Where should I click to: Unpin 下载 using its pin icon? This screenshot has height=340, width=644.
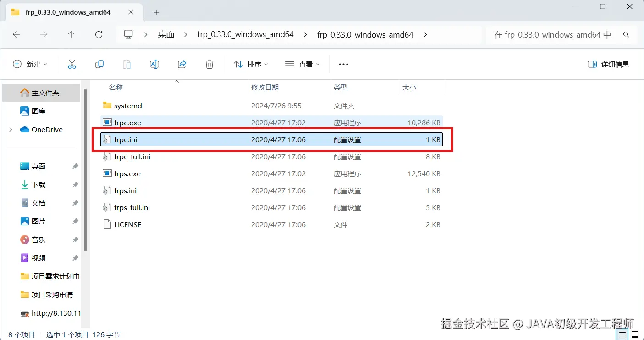point(75,184)
